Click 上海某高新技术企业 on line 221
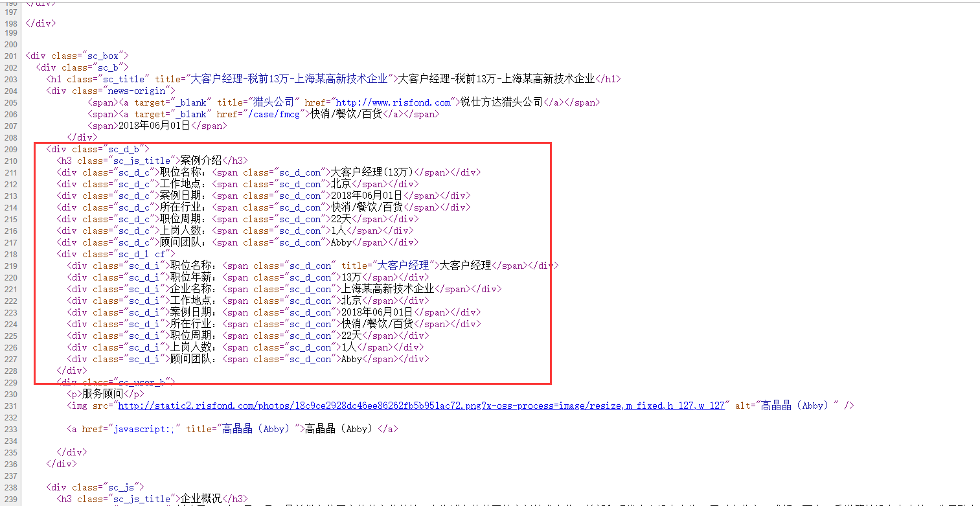 (388, 289)
